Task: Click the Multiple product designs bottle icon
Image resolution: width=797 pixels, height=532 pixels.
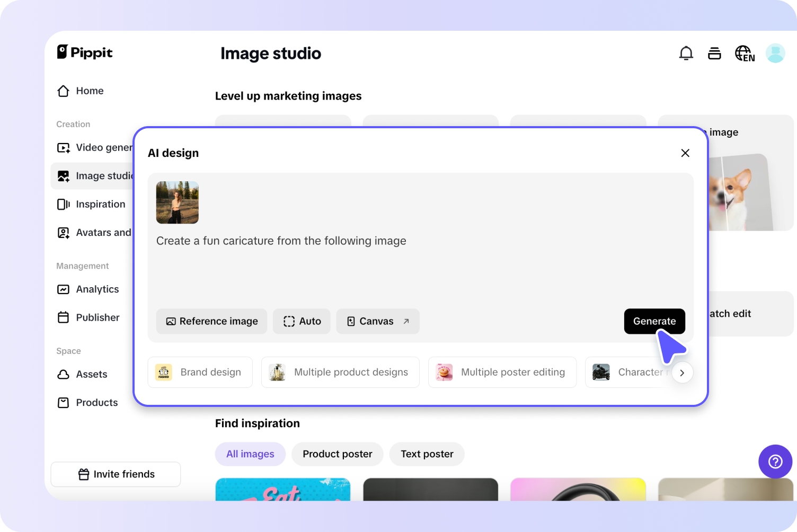Action: pos(277,373)
